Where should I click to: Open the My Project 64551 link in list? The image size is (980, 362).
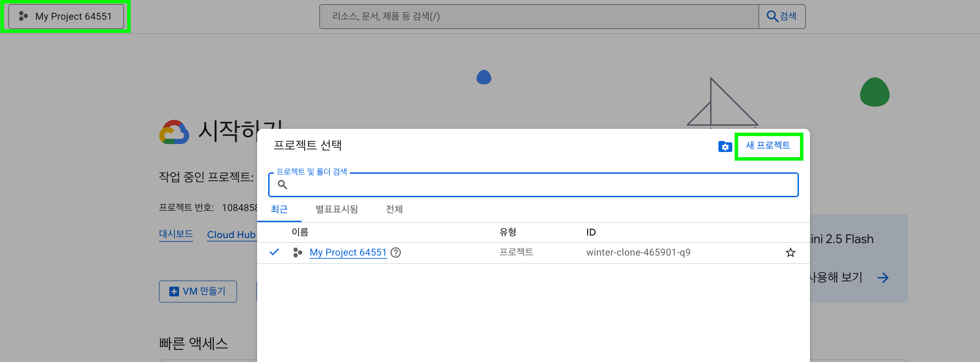click(x=348, y=253)
